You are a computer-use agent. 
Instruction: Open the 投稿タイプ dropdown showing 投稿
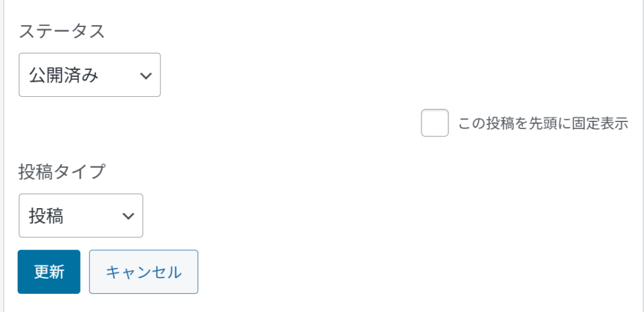[80, 216]
